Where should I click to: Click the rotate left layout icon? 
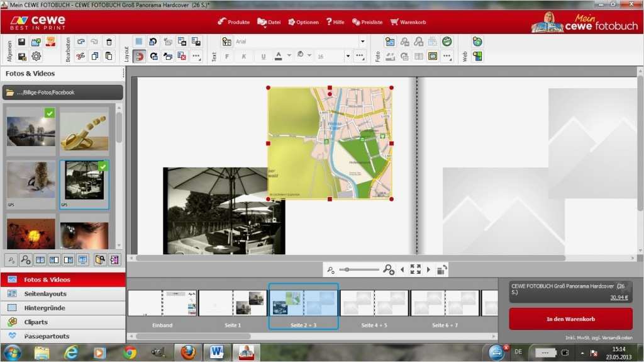pos(153,42)
